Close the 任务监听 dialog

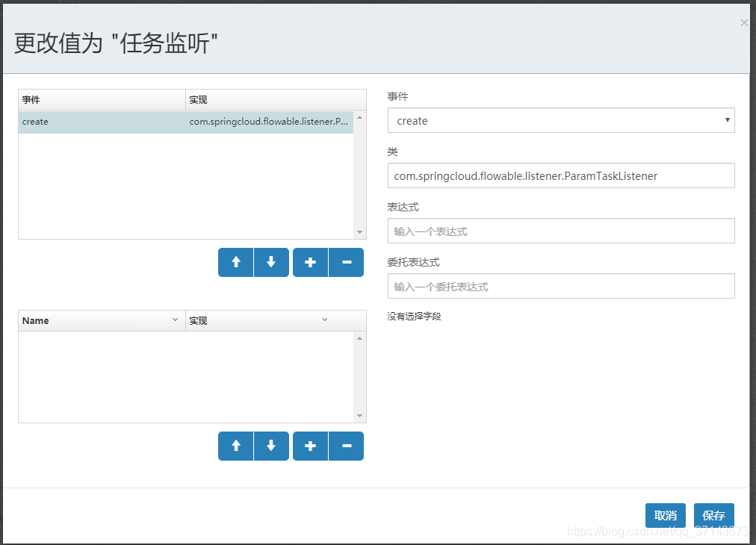(744, 22)
